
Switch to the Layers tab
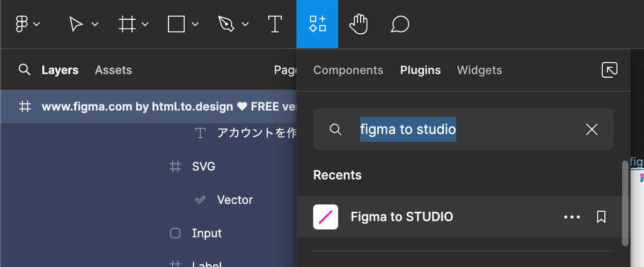pos(60,70)
